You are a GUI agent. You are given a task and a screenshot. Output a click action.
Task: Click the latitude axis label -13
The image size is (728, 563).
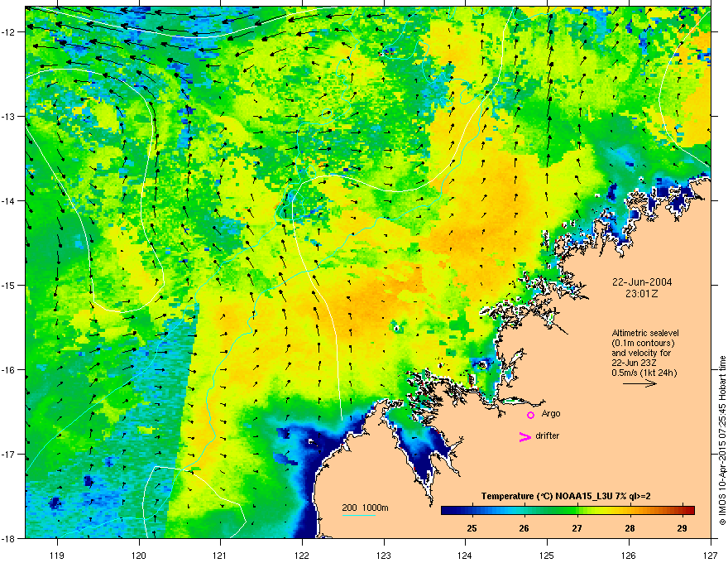9,117
